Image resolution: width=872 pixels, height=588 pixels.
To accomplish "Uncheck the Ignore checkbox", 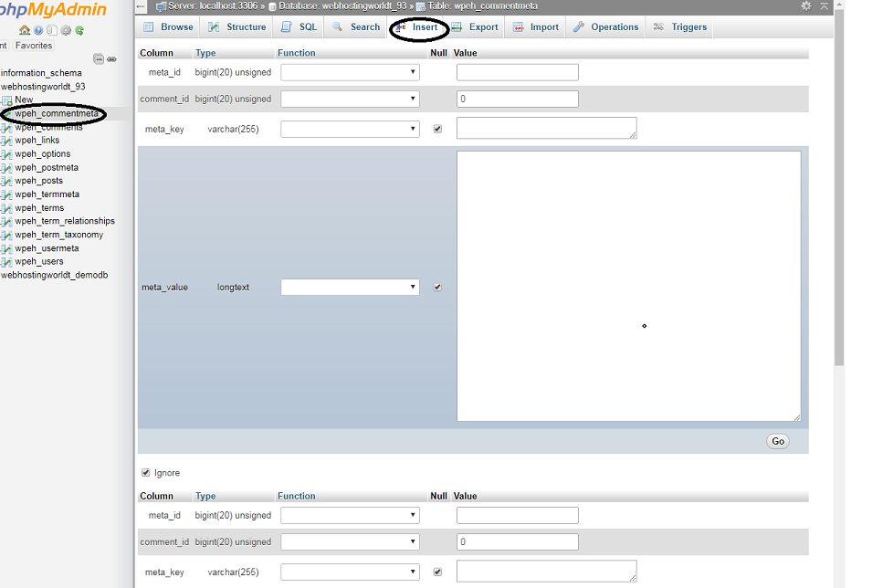I will tap(146, 473).
